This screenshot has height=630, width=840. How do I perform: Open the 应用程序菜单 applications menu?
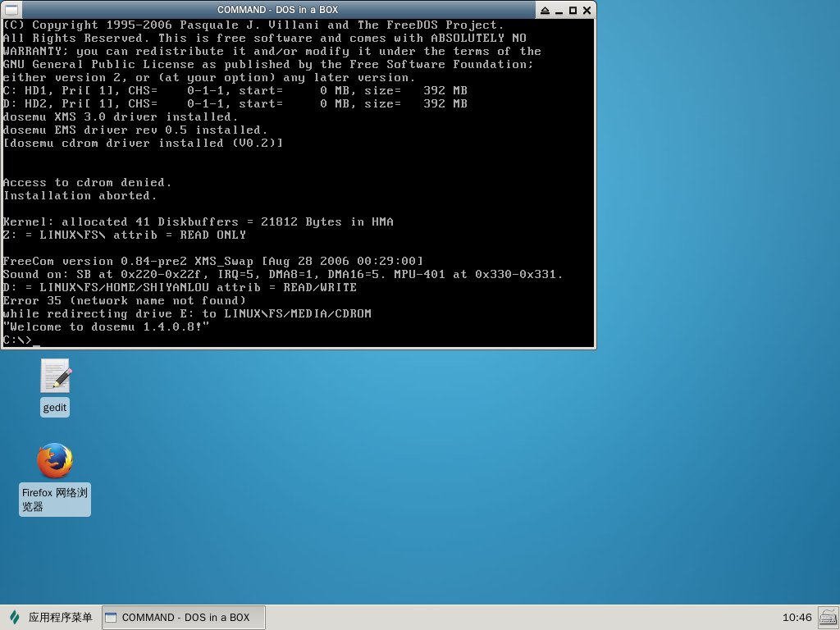click(x=60, y=617)
